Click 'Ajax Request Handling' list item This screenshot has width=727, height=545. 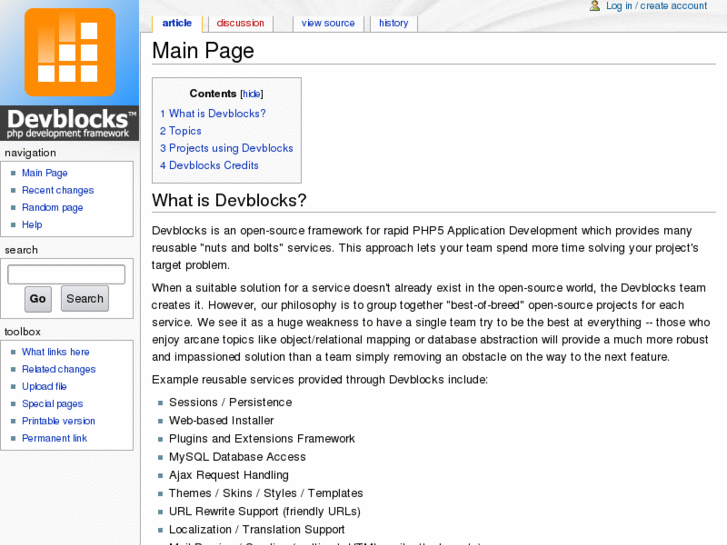[x=229, y=475]
